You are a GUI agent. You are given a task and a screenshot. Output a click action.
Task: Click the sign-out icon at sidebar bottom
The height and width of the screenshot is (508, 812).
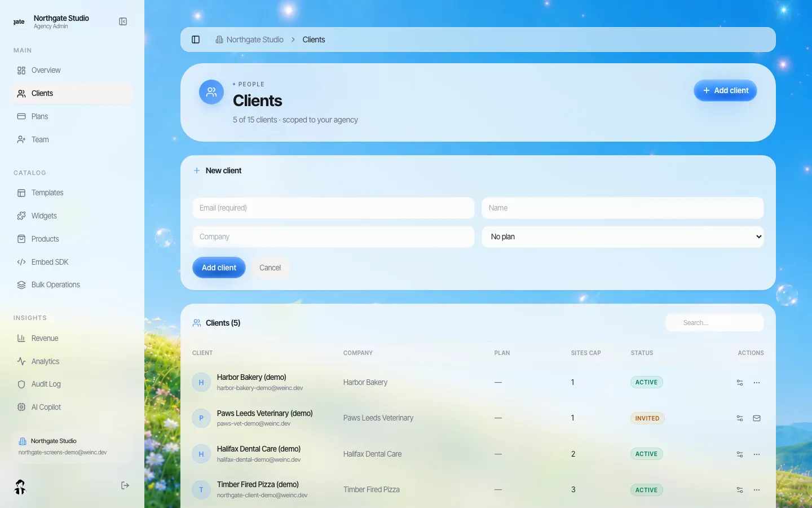pyautogui.click(x=125, y=486)
